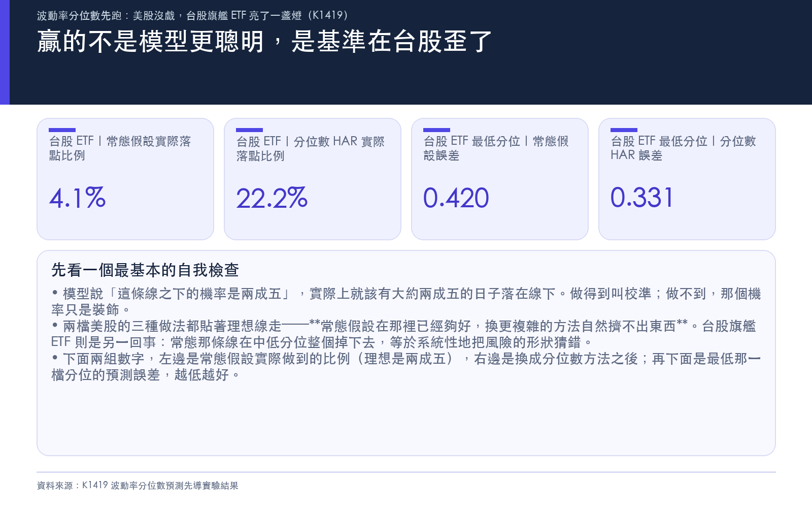Select the subtitle line mentioning K1419
The height and width of the screenshot is (508, 812).
click(x=192, y=15)
